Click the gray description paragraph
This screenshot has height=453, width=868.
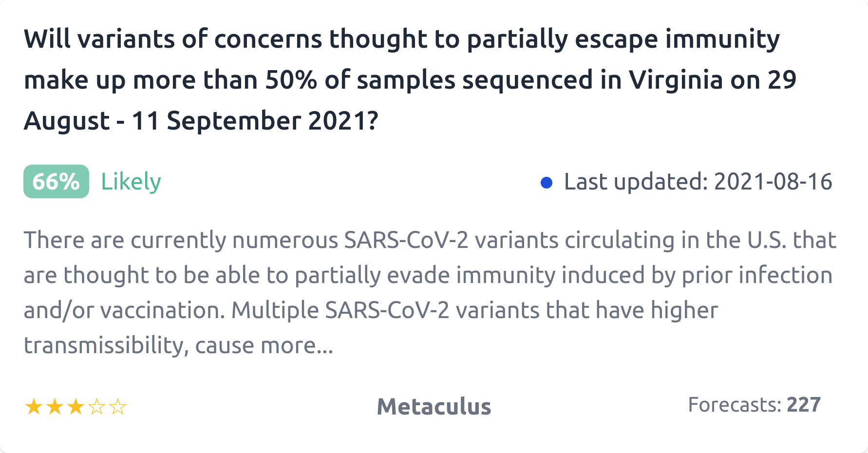(429, 292)
